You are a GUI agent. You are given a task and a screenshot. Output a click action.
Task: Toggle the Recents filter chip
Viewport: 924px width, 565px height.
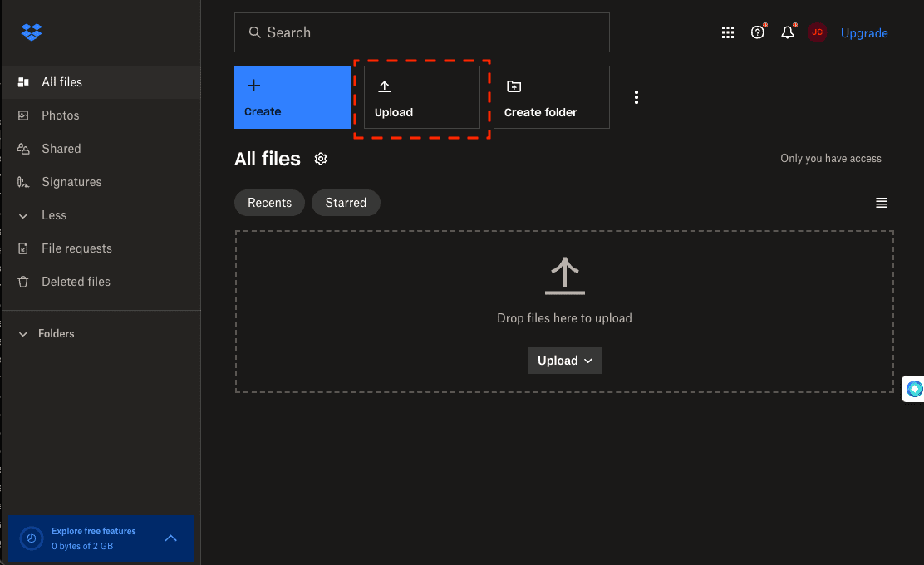269,203
